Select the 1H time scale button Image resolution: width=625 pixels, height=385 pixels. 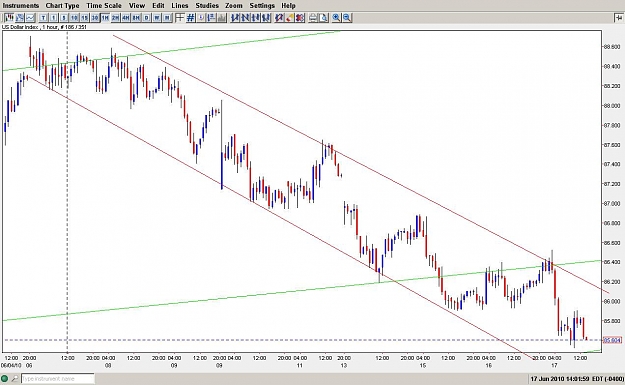click(105, 18)
